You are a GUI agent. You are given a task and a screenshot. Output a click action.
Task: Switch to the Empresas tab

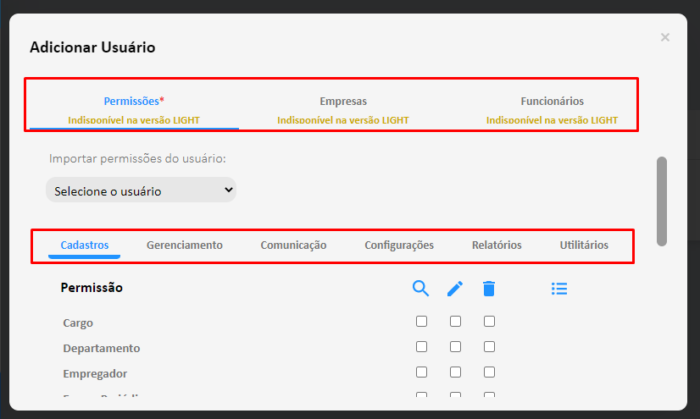pos(343,109)
